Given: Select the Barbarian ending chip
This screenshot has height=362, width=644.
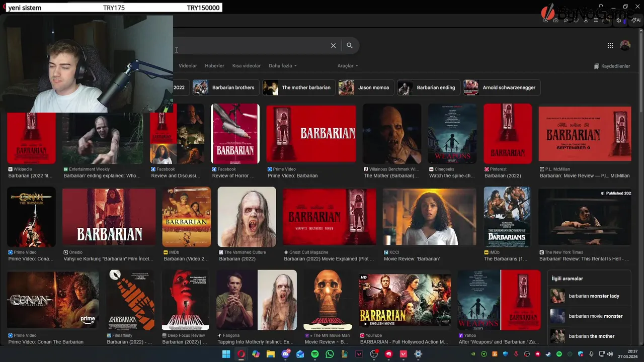Looking at the screenshot, I should [x=429, y=87].
